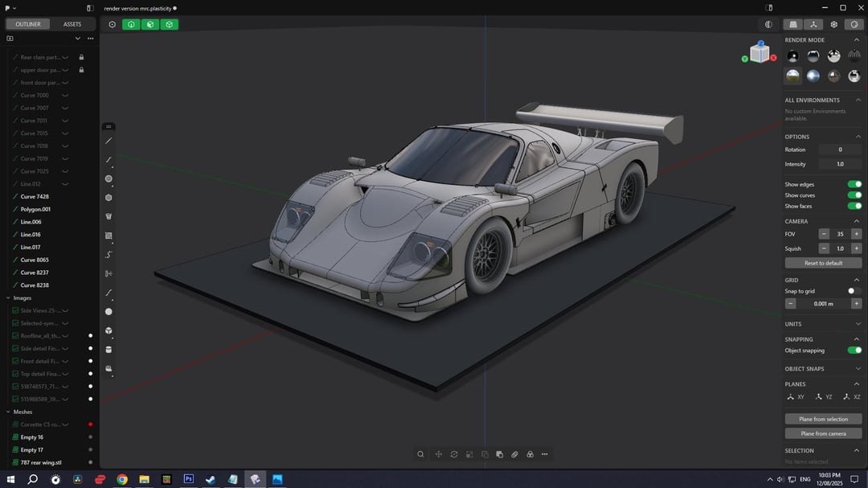Click the third green cube selection mode button

click(169, 24)
